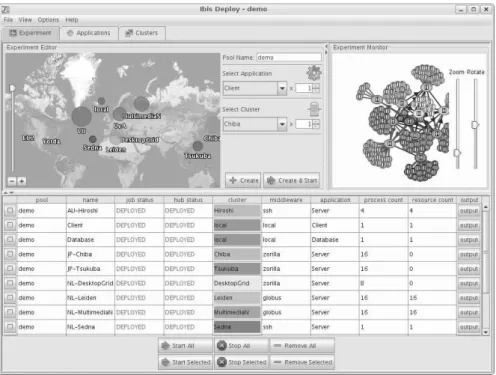Check the AU-Hiroshi row checkbox
This screenshot has height=375, width=496.
click(x=10, y=210)
